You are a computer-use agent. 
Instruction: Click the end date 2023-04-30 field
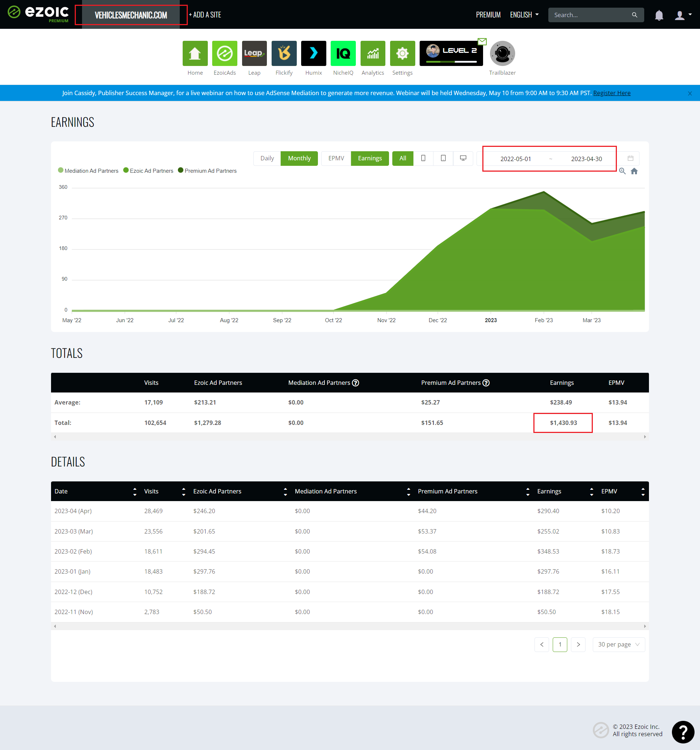(x=586, y=159)
